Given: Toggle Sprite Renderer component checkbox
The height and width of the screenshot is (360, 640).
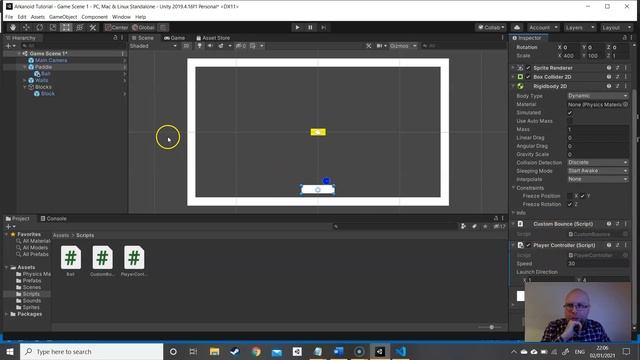Looking at the screenshot, I should pyautogui.click(x=529, y=68).
